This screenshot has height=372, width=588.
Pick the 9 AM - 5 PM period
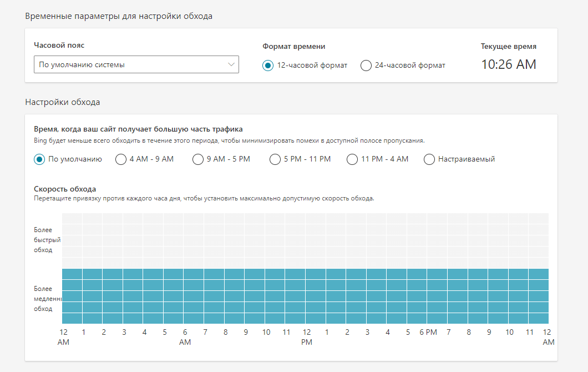(x=198, y=159)
